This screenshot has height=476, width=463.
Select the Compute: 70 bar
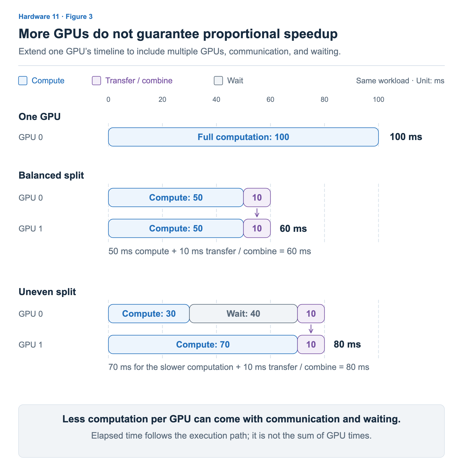tap(203, 344)
